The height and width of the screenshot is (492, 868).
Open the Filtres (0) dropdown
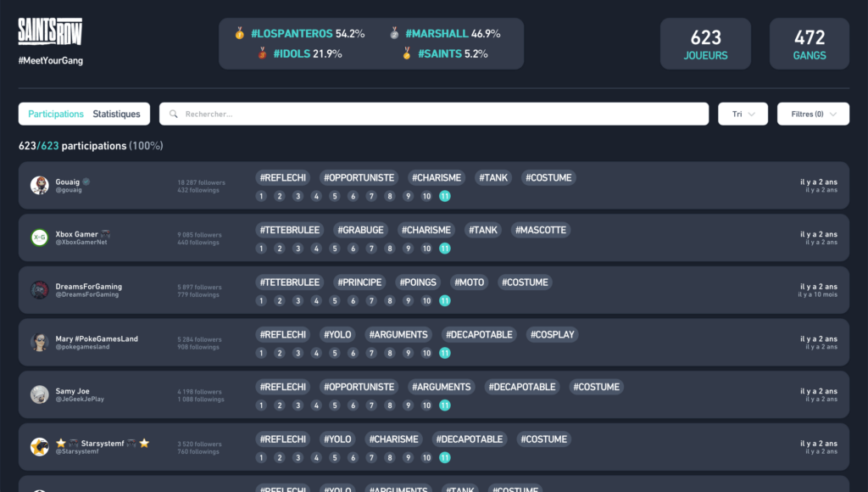click(x=813, y=114)
